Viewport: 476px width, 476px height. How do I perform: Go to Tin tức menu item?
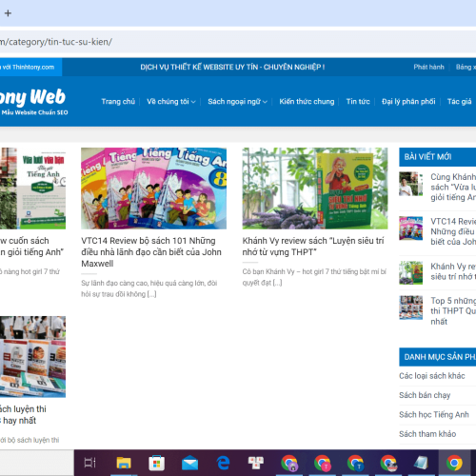[x=358, y=102]
